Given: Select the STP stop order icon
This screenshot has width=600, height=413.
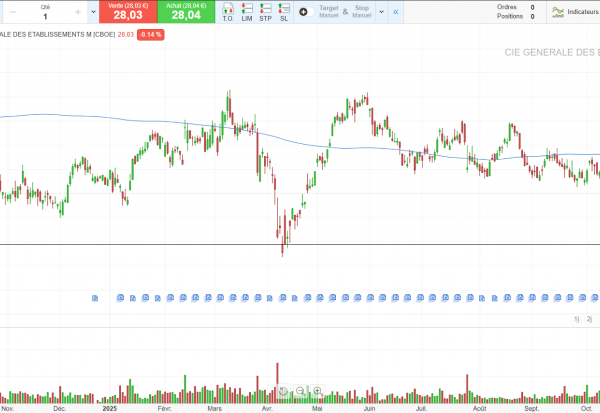Looking at the screenshot, I should (265, 12).
